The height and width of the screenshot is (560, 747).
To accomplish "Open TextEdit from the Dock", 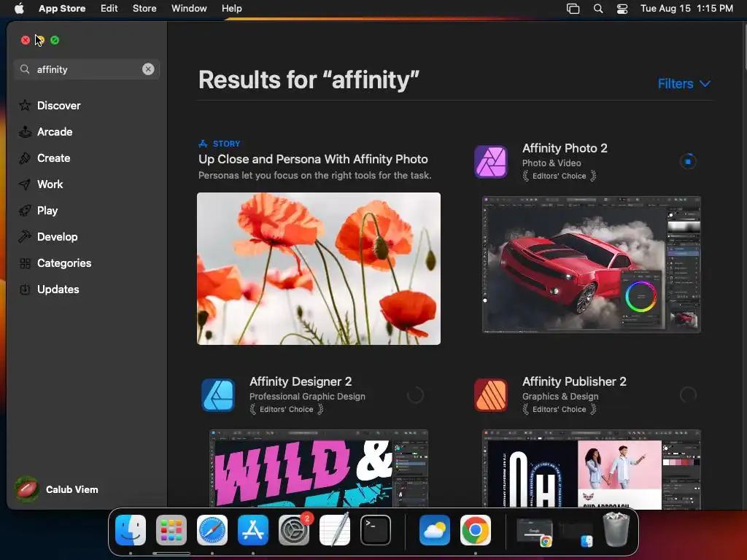I will point(334,530).
